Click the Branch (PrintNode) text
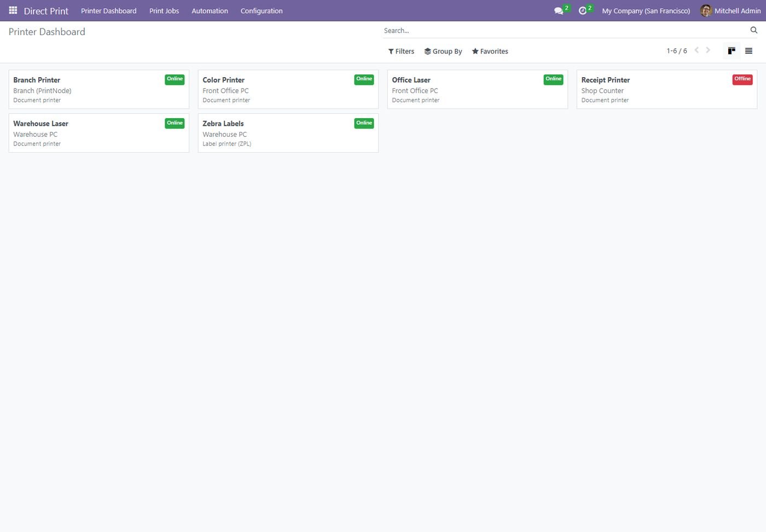Screen dimensions: 766x532 [42, 91]
